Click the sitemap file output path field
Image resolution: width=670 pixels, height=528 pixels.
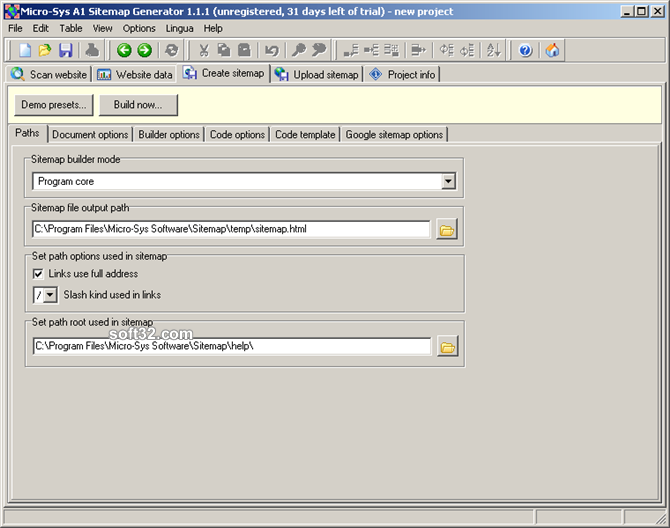point(231,229)
